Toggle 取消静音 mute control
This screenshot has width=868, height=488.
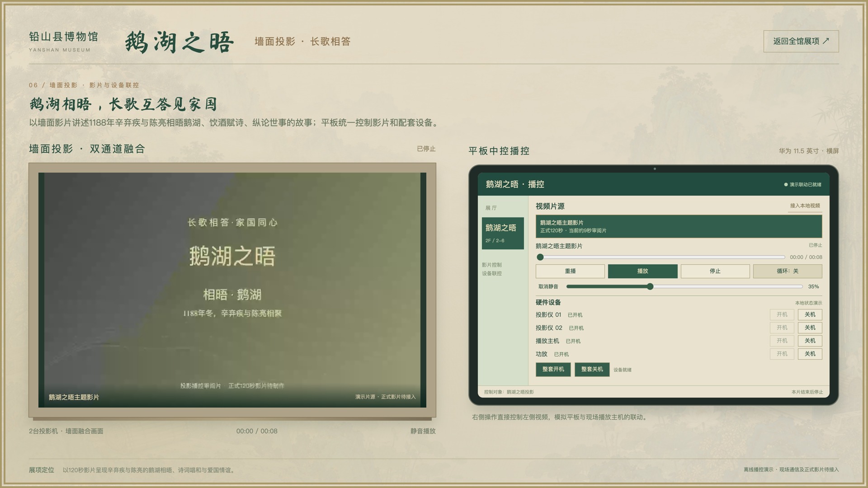[x=548, y=286]
